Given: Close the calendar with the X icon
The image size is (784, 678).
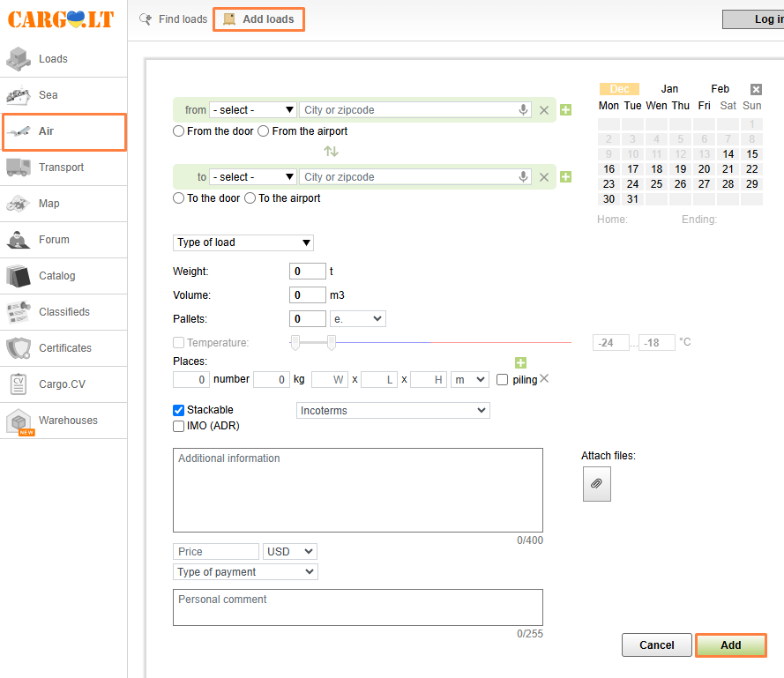Looking at the screenshot, I should [x=756, y=89].
